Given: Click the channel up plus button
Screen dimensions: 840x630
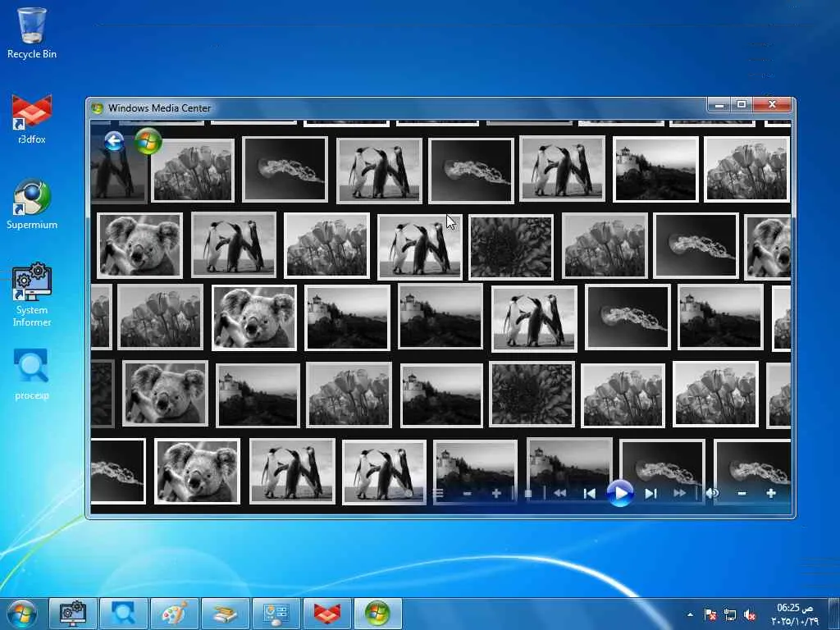Looking at the screenshot, I should (496, 493).
